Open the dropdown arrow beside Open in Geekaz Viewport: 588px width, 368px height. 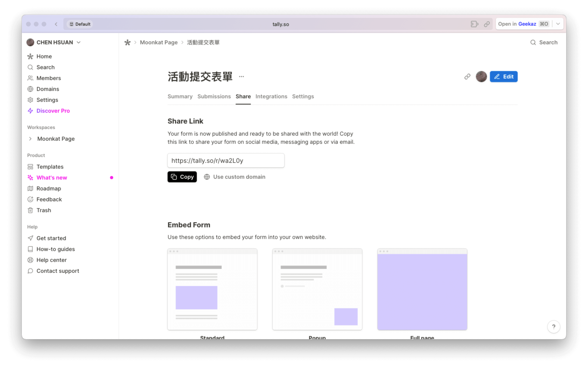click(x=558, y=24)
